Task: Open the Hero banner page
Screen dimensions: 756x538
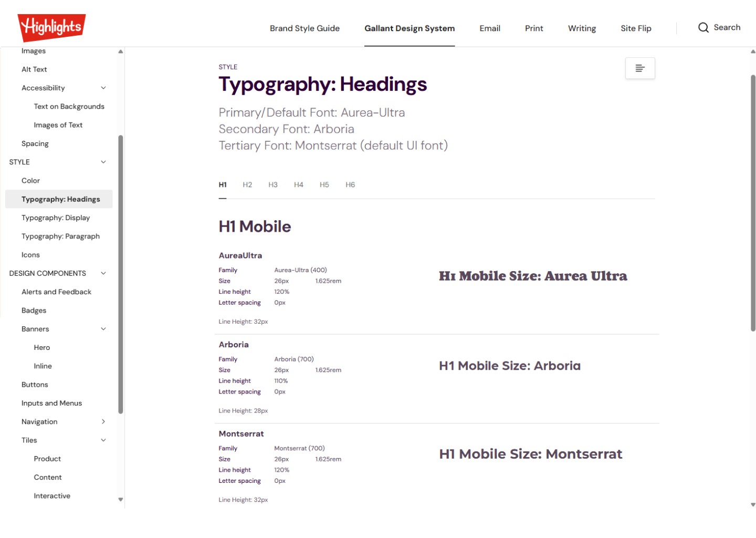Action: 41,347
